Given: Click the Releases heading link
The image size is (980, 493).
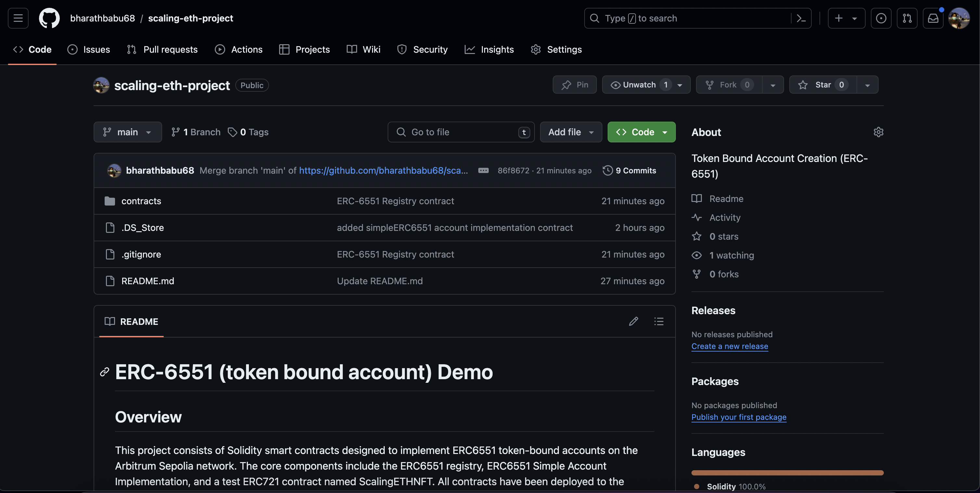Looking at the screenshot, I should 713,310.
